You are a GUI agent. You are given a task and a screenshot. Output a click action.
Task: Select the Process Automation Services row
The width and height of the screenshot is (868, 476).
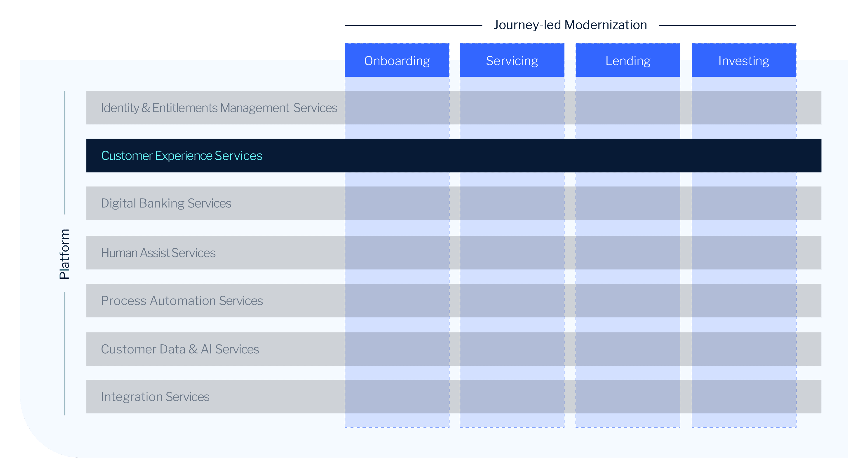click(182, 301)
